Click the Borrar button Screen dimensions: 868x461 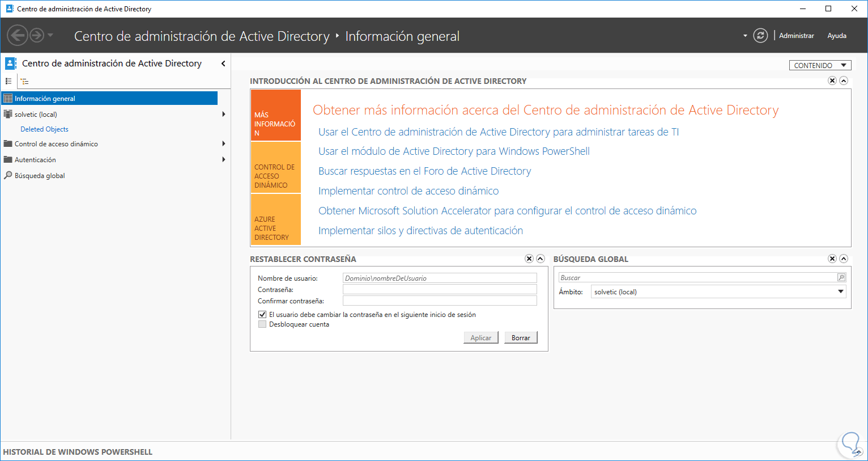[x=521, y=337]
